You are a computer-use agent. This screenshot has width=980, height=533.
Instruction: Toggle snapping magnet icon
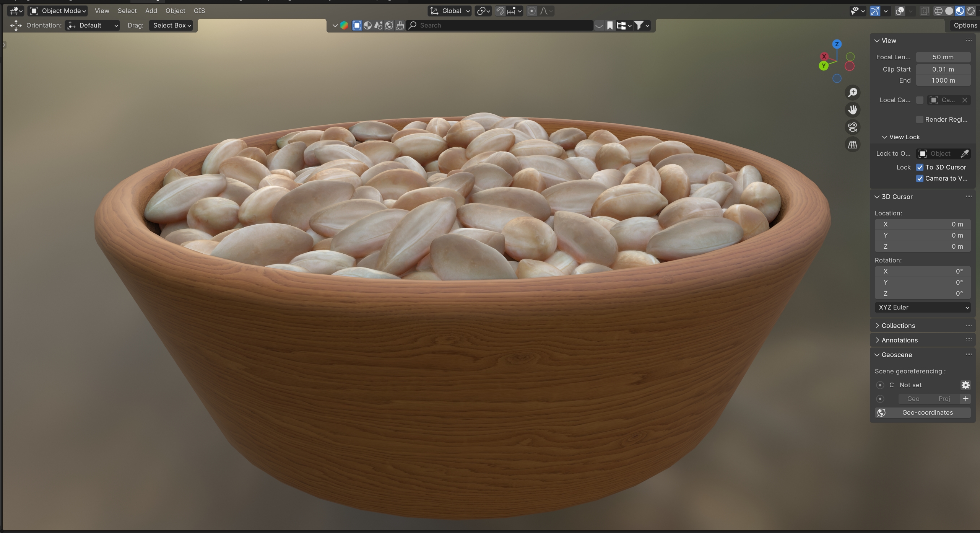point(500,11)
